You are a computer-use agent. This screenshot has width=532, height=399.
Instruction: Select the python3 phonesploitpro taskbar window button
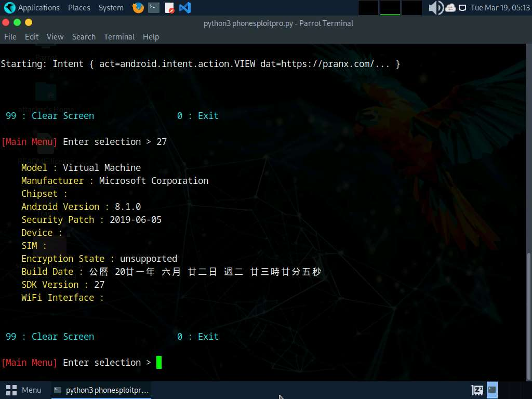101,390
